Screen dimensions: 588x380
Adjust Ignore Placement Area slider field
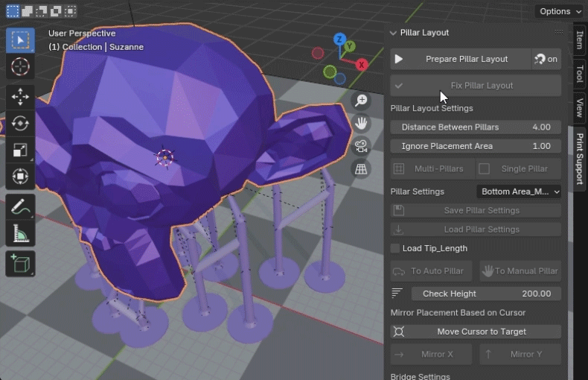coord(476,146)
